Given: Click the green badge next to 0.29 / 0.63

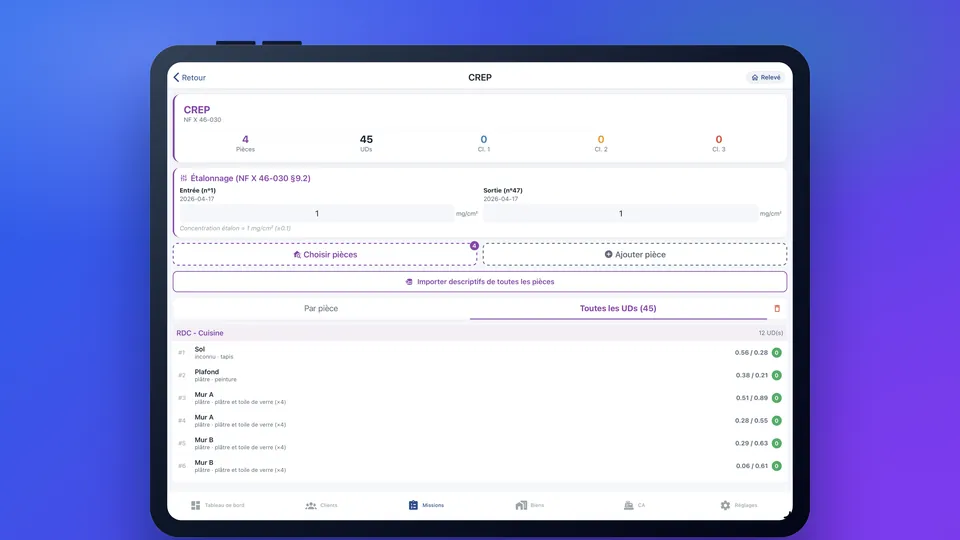Looking at the screenshot, I should 776,443.
